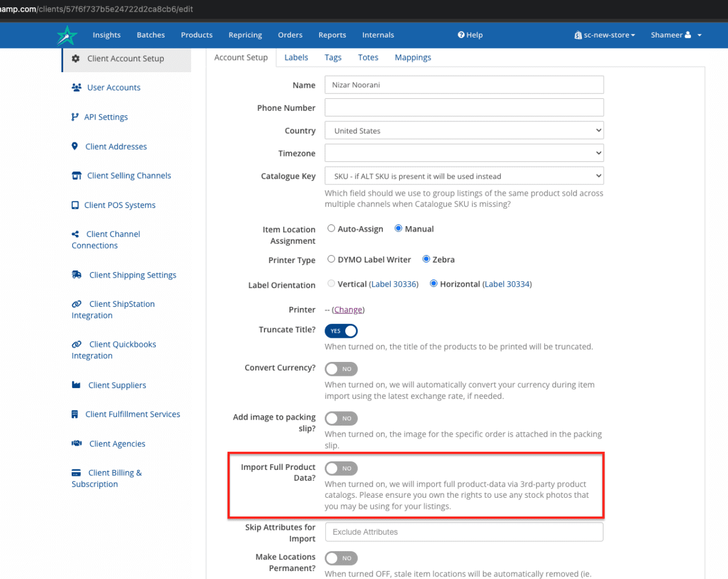Turn off the Truncate Title toggle
Image resolution: width=728 pixels, height=579 pixels.
341,330
